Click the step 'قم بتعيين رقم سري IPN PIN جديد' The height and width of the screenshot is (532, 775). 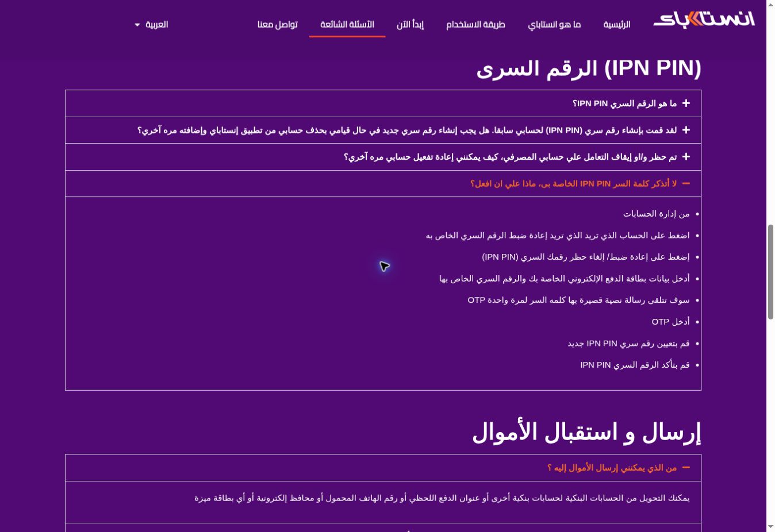click(628, 344)
